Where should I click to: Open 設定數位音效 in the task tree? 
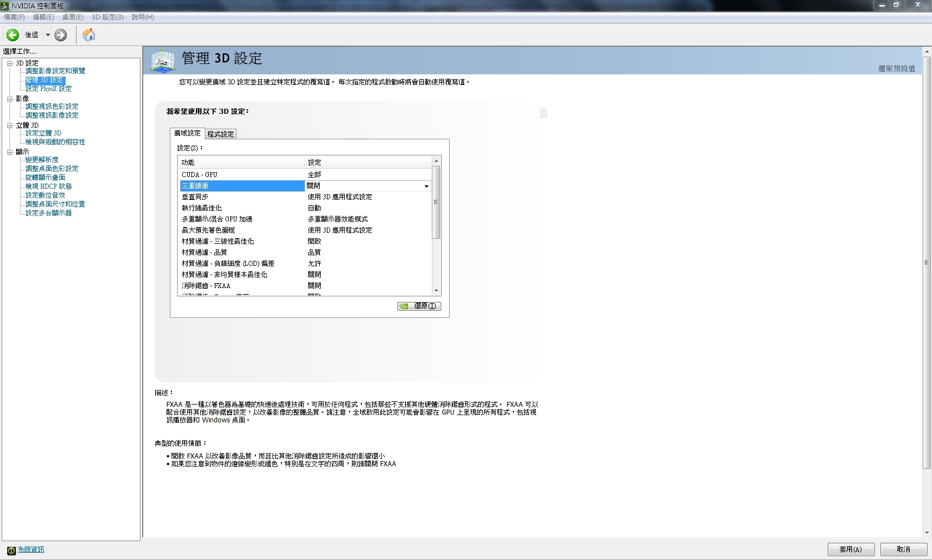[x=46, y=195]
